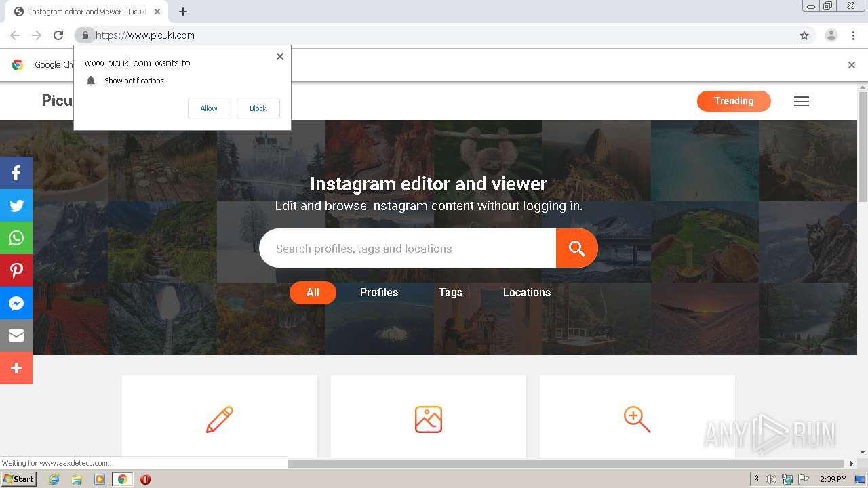Focus the search profiles, tags input

408,248
